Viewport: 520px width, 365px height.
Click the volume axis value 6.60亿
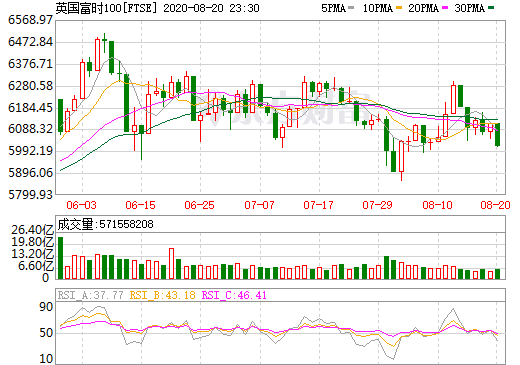(x=36, y=266)
